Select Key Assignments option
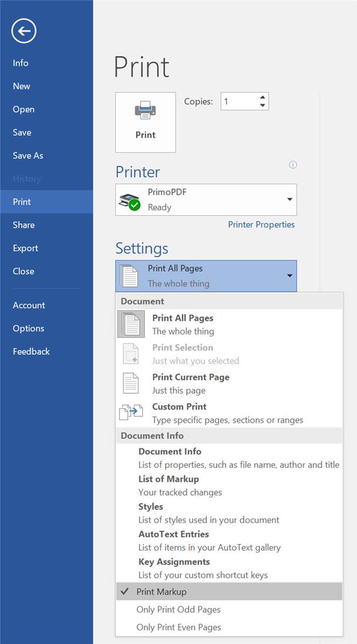This screenshot has height=644, width=357. point(229,568)
